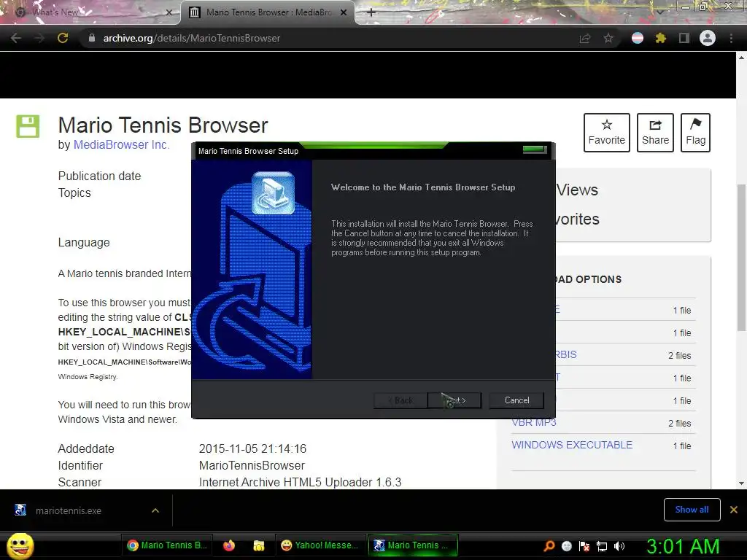Viewport: 747px width, 560px height.
Task: Reload the archive.org page
Action: 63,38
